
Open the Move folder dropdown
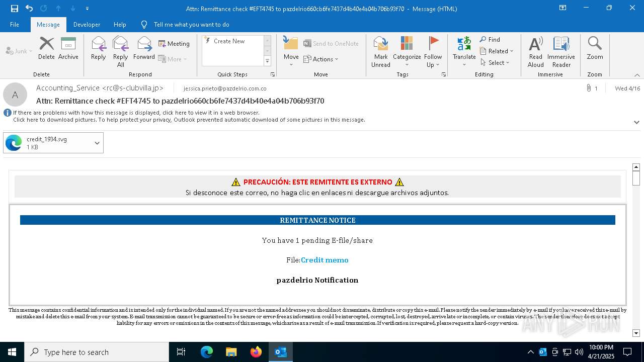click(x=291, y=51)
